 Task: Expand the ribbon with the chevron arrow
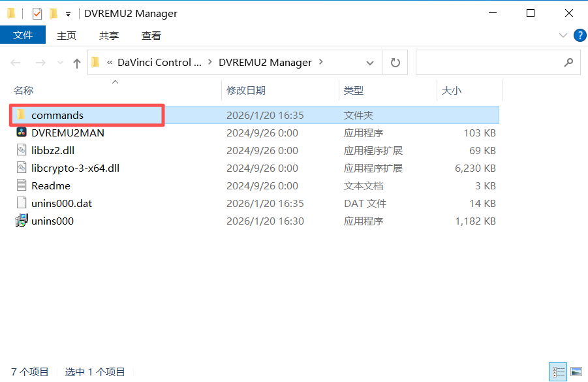click(563, 35)
